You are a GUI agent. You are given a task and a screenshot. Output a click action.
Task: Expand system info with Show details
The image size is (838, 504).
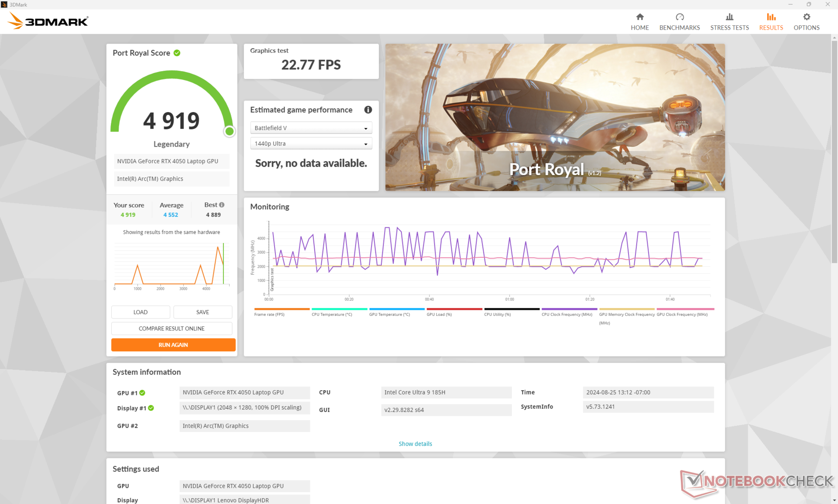coord(415,444)
